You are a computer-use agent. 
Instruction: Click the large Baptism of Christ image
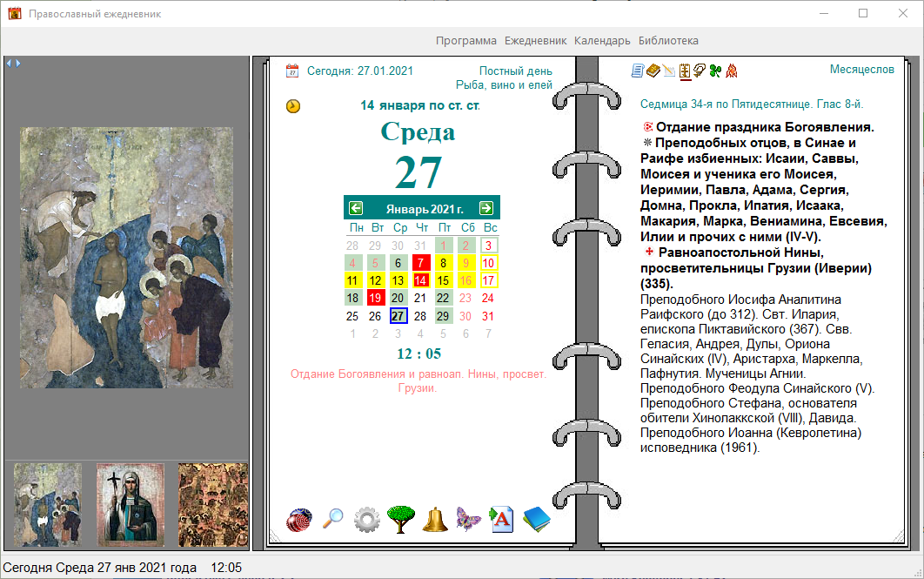127,258
